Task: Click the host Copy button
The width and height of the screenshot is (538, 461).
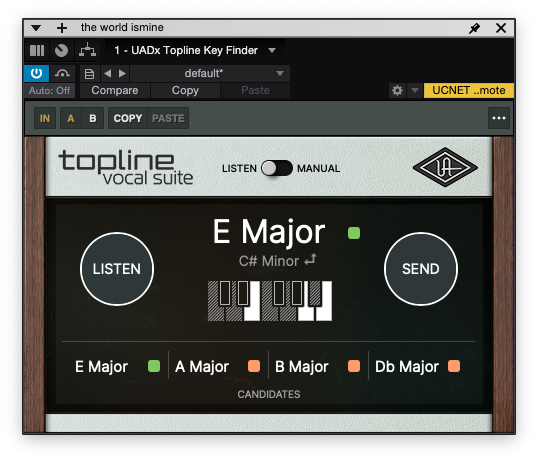Action: pos(185,91)
